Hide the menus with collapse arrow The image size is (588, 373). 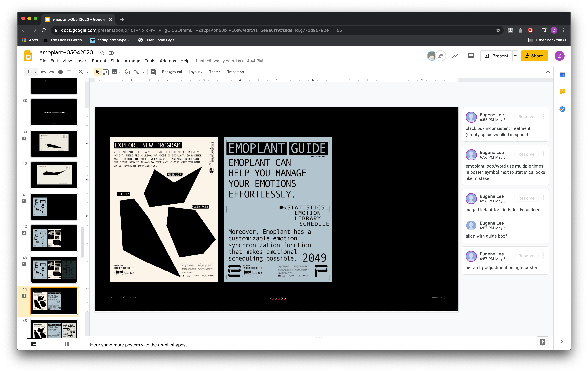click(x=548, y=72)
